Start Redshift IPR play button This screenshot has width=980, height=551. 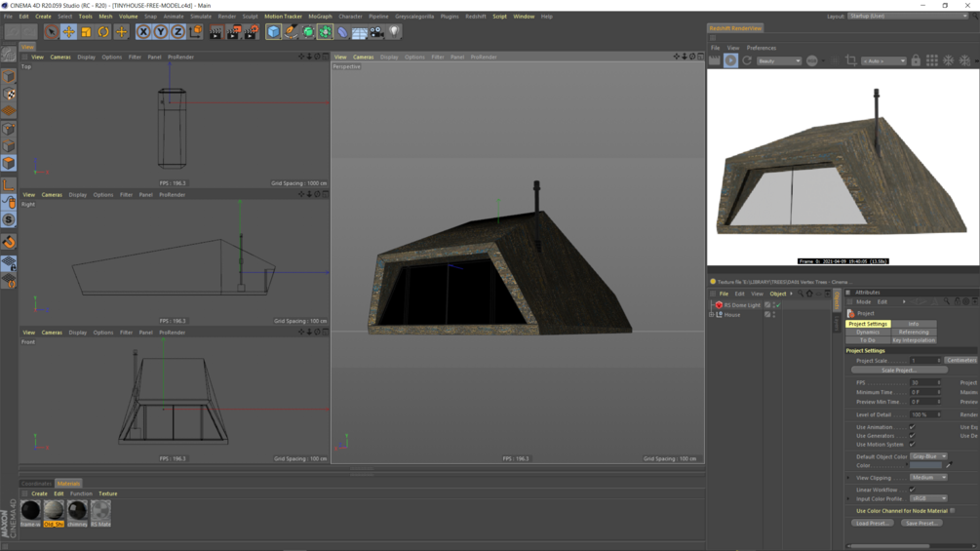[x=730, y=60]
